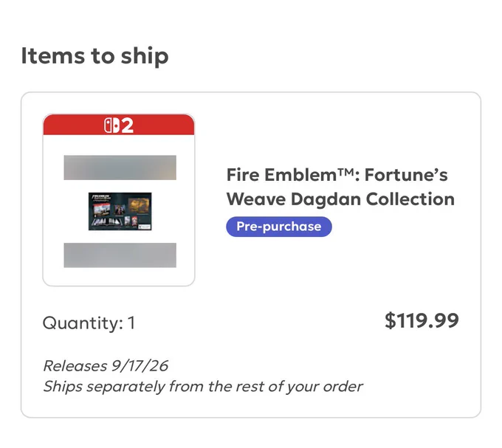Click the Dagdan Collection text line
The image size is (502, 448).
click(x=373, y=199)
